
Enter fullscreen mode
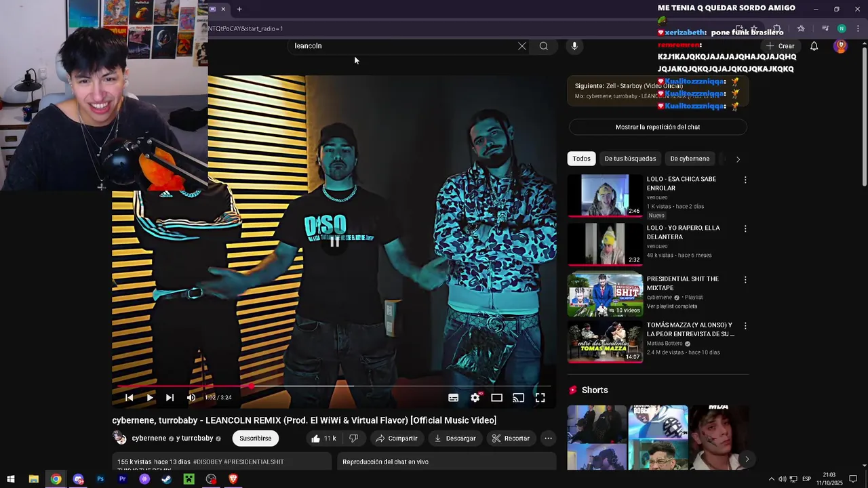pos(540,398)
